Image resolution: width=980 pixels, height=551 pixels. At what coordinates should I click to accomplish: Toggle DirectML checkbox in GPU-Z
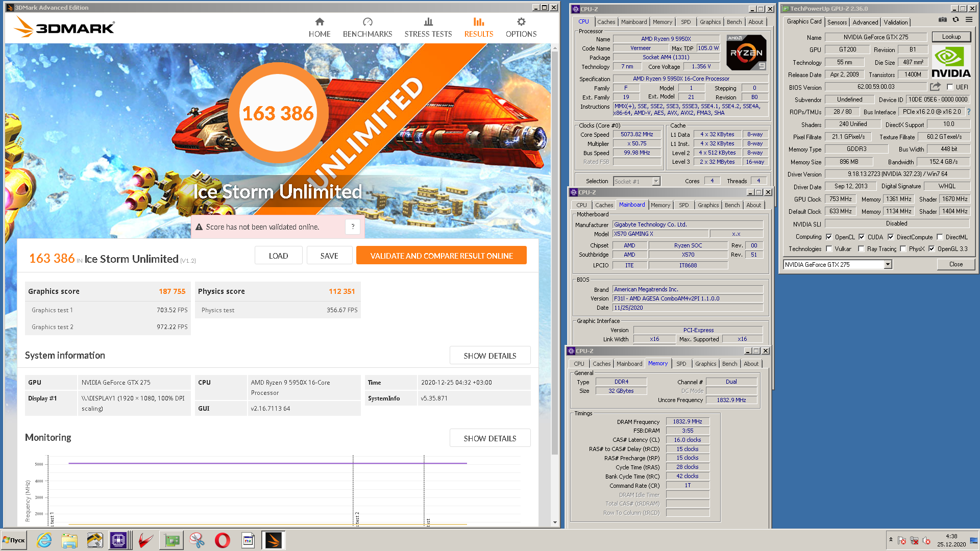pyautogui.click(x=940, y=237)
